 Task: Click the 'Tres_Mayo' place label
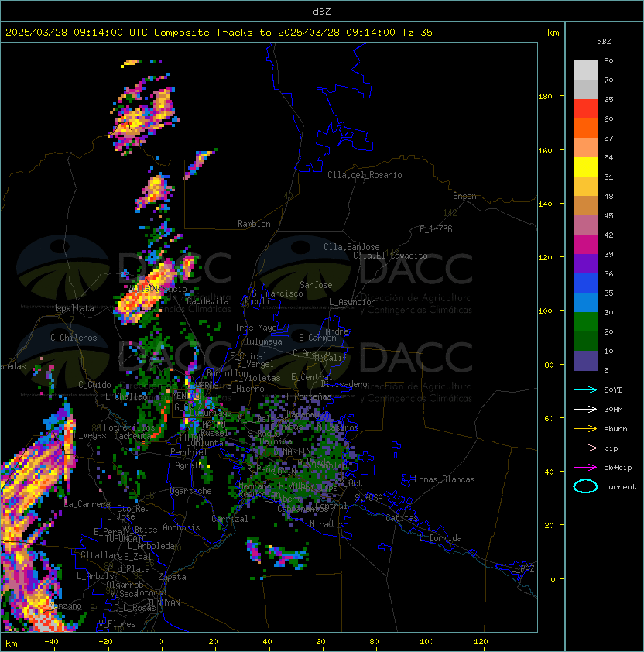tap(255, 328)
